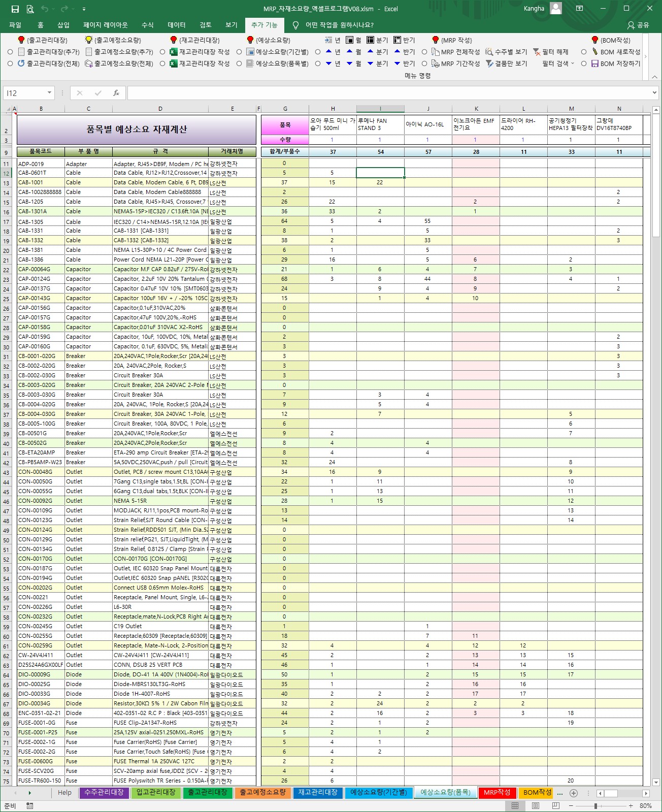Screen dimensions: 662x812
Task: Open the 수주관리대장 sheet tab
Action: [x=104, y=793]
